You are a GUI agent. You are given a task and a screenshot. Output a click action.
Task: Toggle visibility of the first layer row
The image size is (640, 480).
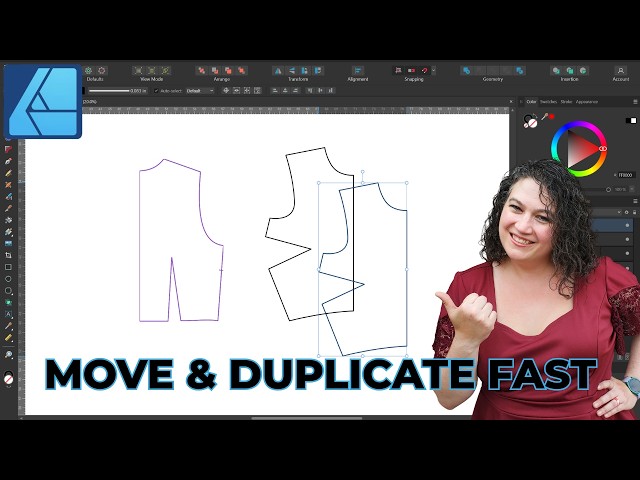click(x=627, y=225)
